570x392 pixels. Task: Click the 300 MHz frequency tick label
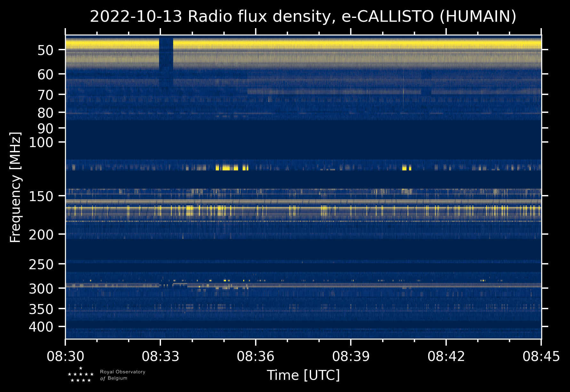(x=41, y=289)
